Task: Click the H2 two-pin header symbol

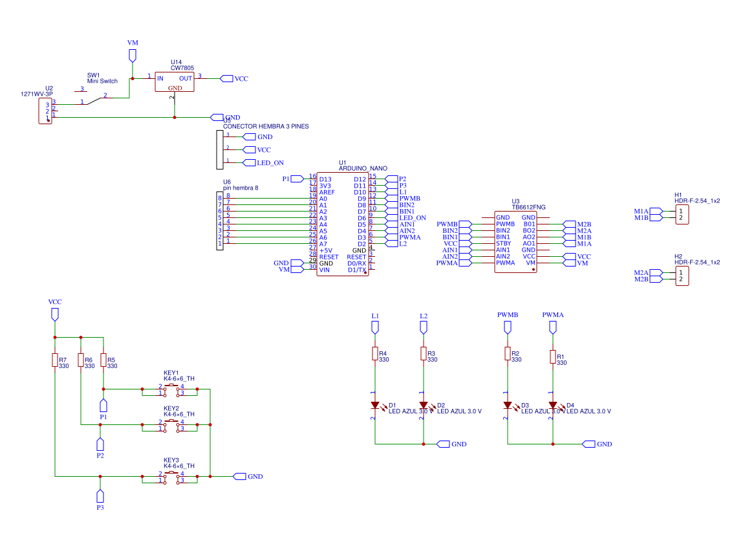Action: point(682,276)
